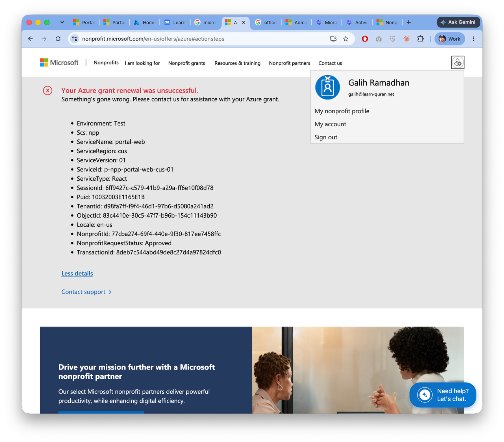The height and width of the screenshot is (442, 504).
Task: Expand the Resources & training menu
Action: 237,63
